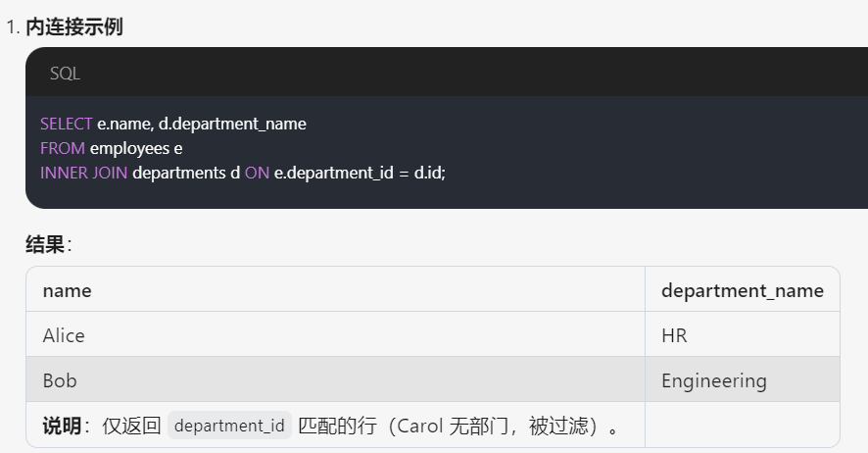The width and height of the screenshot is (868, 453).
Task: Click the ON keyword in the query
Action: coord(257,173)
